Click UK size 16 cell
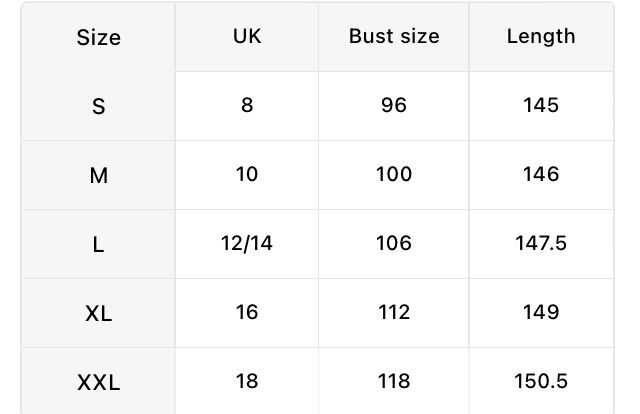Image resolution: width=640 pixels, height=414 pixels. (x=246, y=312)
